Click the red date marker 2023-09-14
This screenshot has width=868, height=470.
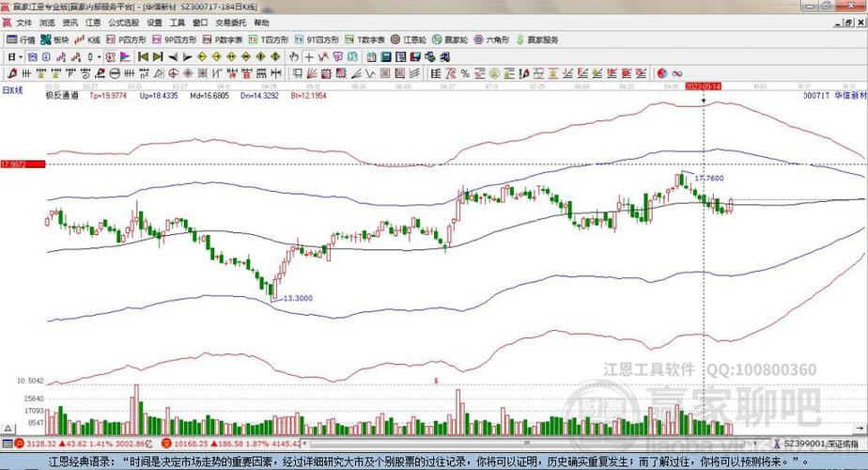point(703,86)
